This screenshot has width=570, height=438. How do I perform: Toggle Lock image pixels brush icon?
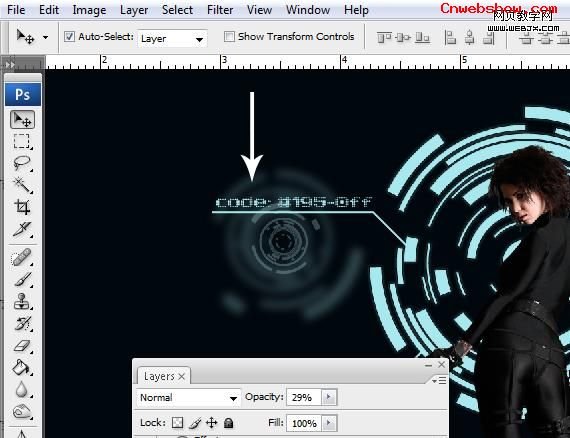coord(195,423)
